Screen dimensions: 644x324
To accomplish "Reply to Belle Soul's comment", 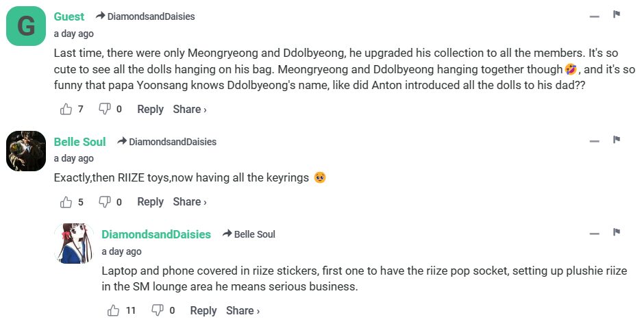I will [x=150, y=201].
